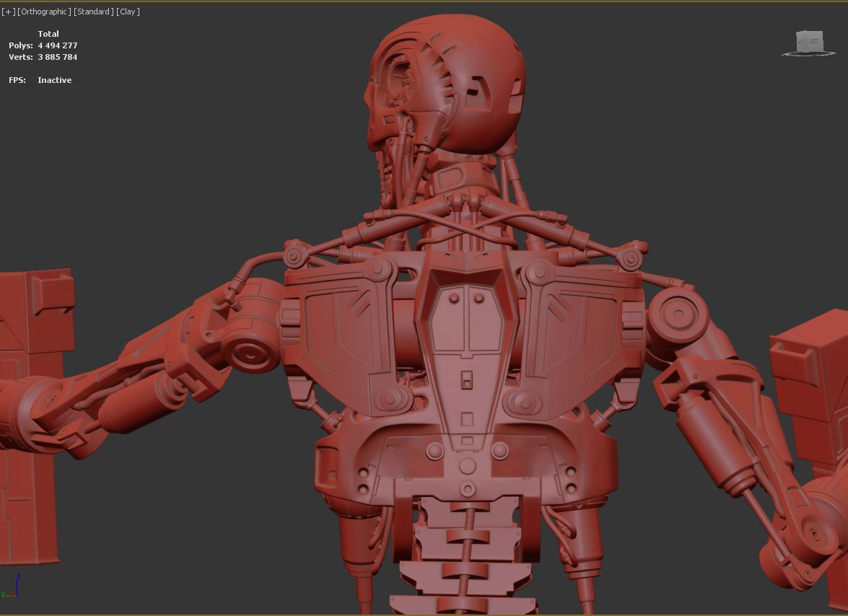Click the BACK face of the ViewCube
The width and height of the screenshot is (848, 616).
[800, 40]
